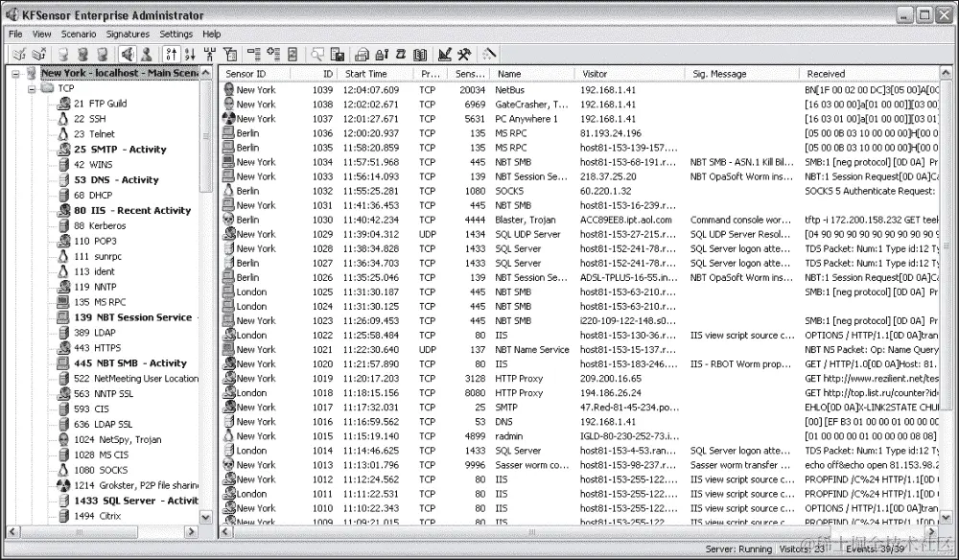Viewport: 959px width, 560px height.
Task: Click the sort descending arrow toolbar icon
Action: pos(190,55)
